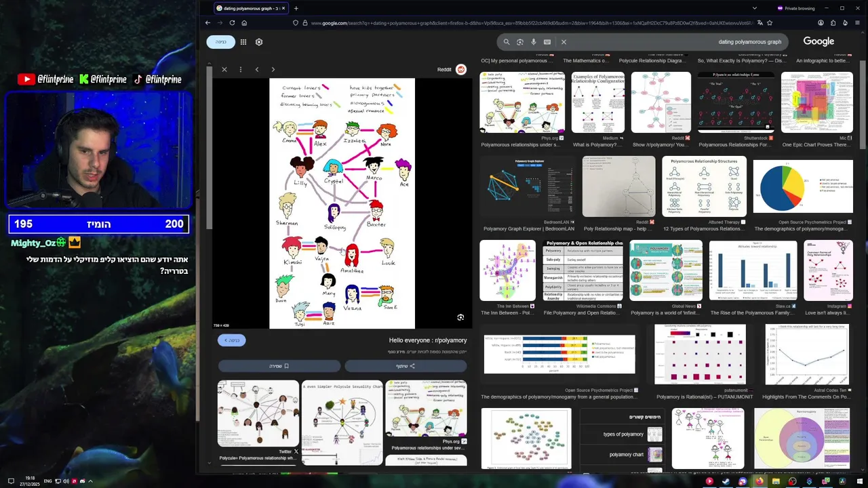
Task: Click the search text 'dating polyamorous graph'
Action: point(749,42)
